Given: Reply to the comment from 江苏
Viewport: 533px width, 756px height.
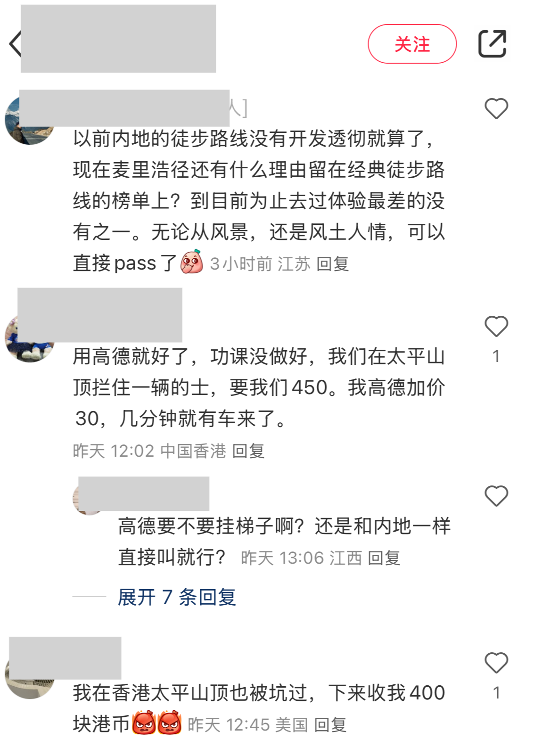Looking at the screenshot, I should (332, 264).
